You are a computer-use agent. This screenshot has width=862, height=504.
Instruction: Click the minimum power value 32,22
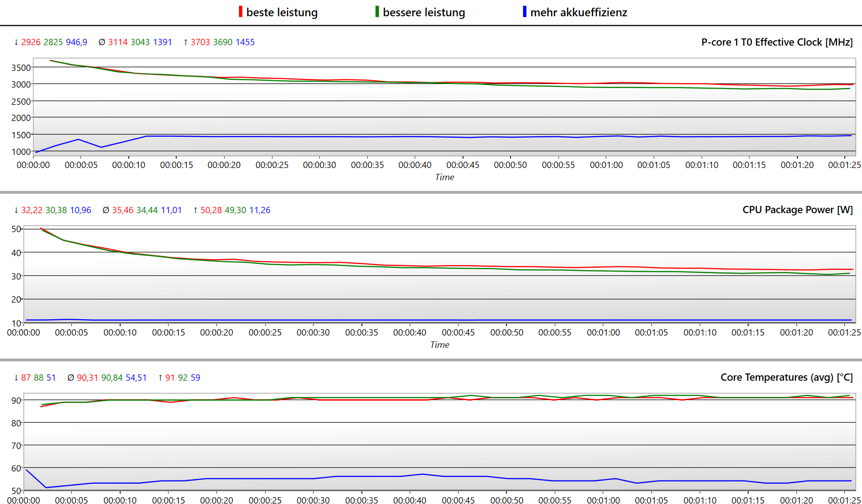(32, 210)
